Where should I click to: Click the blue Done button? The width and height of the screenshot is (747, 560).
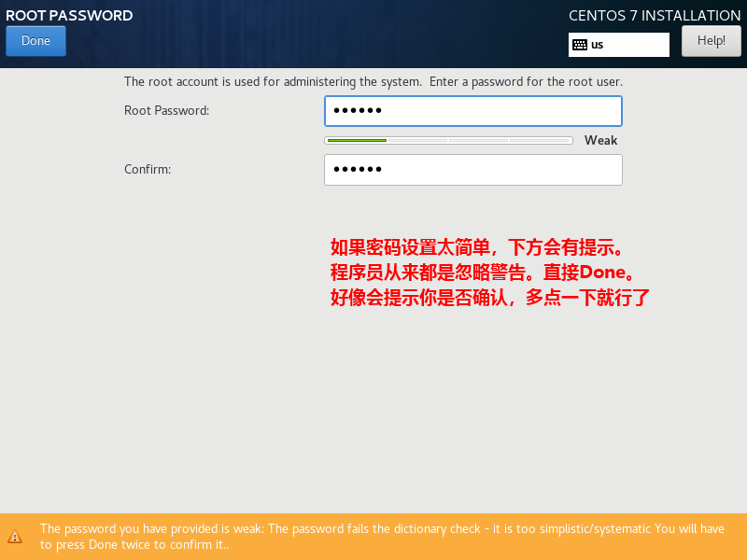(x=35, y=41)
